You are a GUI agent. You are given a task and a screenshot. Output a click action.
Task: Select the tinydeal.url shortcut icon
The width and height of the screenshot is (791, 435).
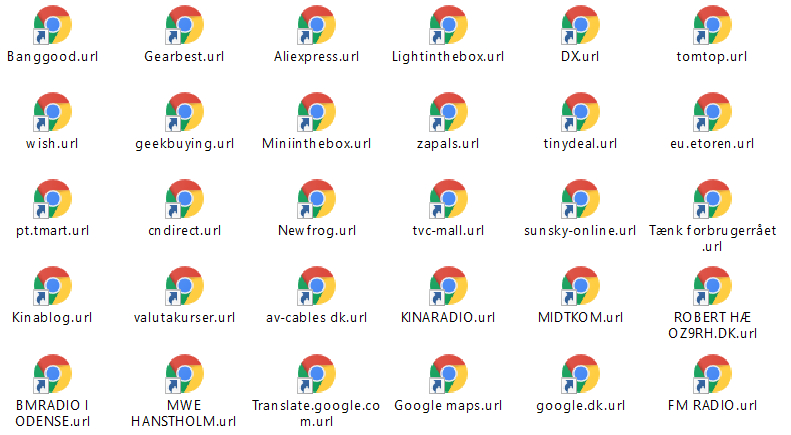(580, 112)
